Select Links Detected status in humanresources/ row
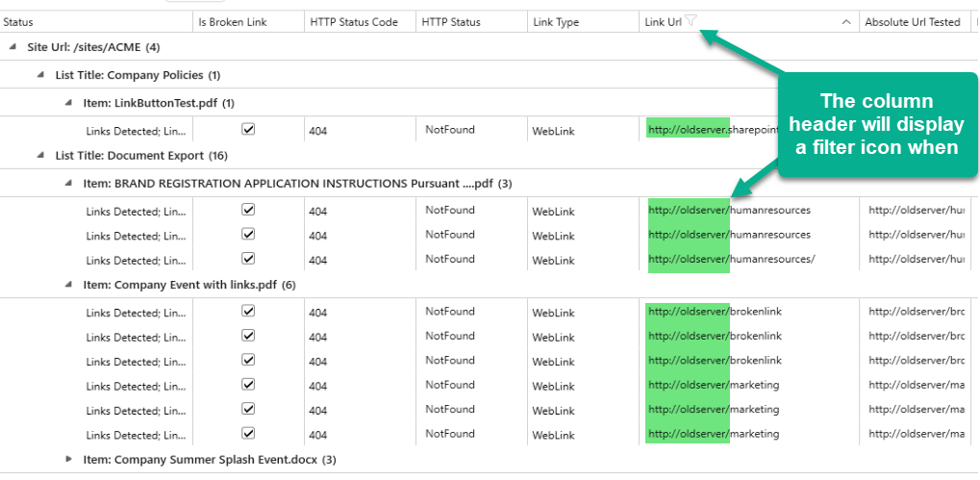This screenshot has height=480, width=980. [137, 260]
